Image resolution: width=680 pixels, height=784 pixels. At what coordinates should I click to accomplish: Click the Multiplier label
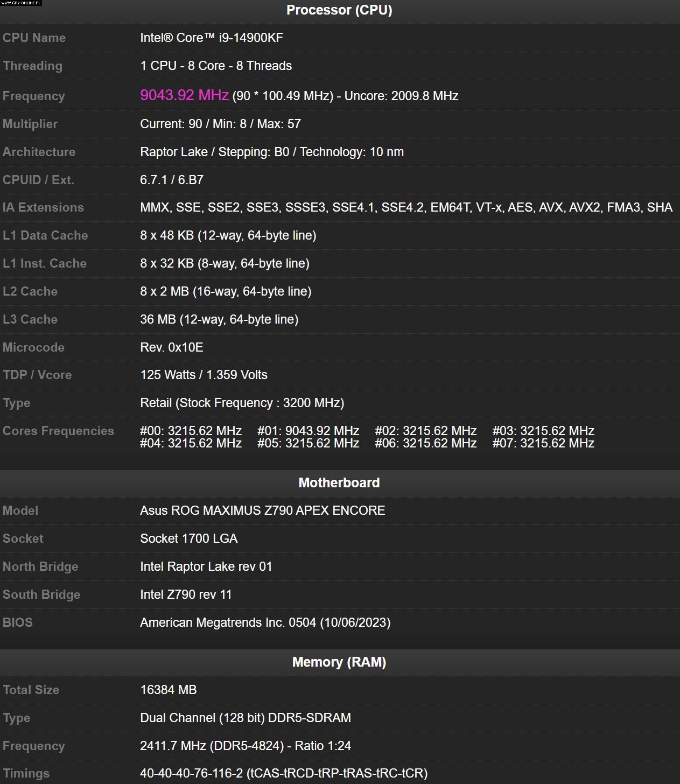click(x=30, y=124)
